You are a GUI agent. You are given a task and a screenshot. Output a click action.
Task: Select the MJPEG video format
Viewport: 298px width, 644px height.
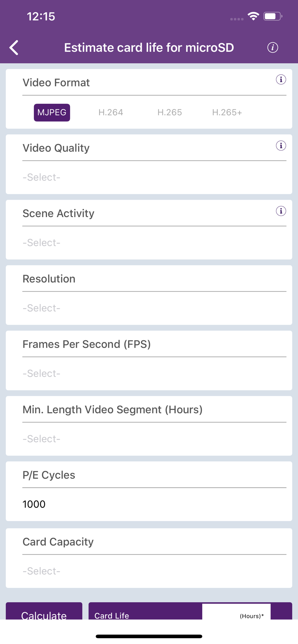click(x=52, y=112)
